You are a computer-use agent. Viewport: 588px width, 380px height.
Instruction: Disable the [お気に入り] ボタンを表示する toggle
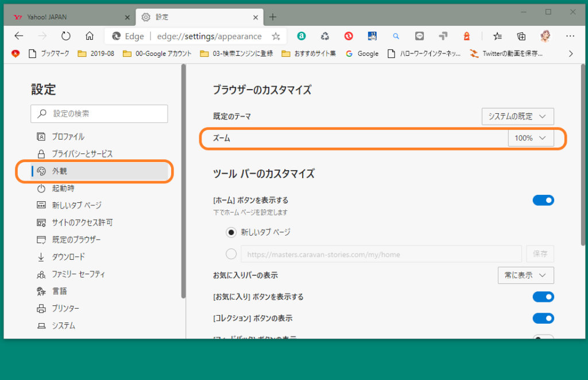coord(543,297)
